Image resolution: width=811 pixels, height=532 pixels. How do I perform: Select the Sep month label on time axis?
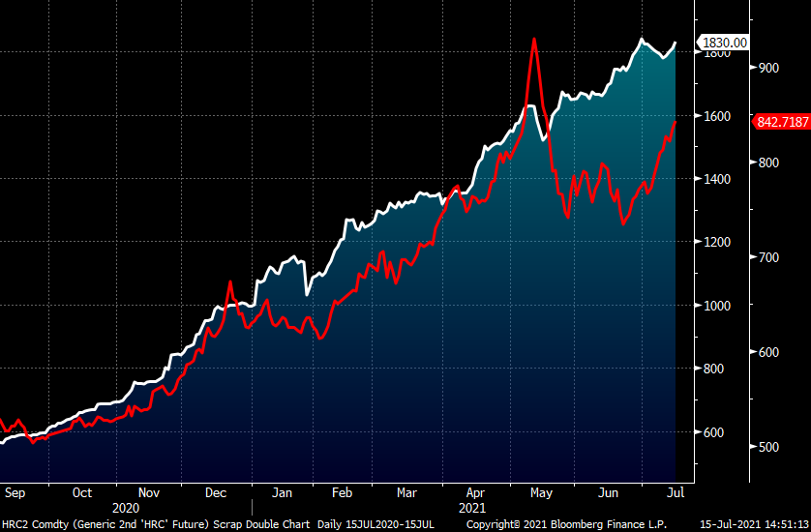coord(15,492)
